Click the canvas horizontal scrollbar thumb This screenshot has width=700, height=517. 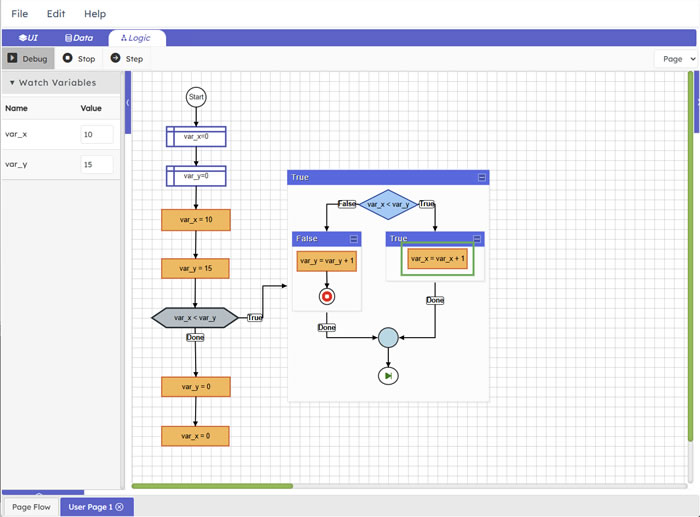pyautogui.click(x=212, y=486)
